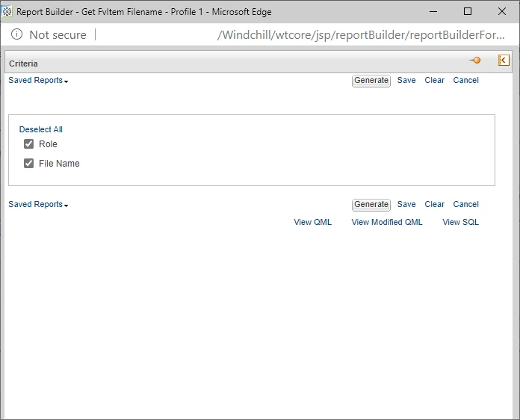520x420 pixels.
Task: Click the File Name label text
Action: click(x=59, y=164)
